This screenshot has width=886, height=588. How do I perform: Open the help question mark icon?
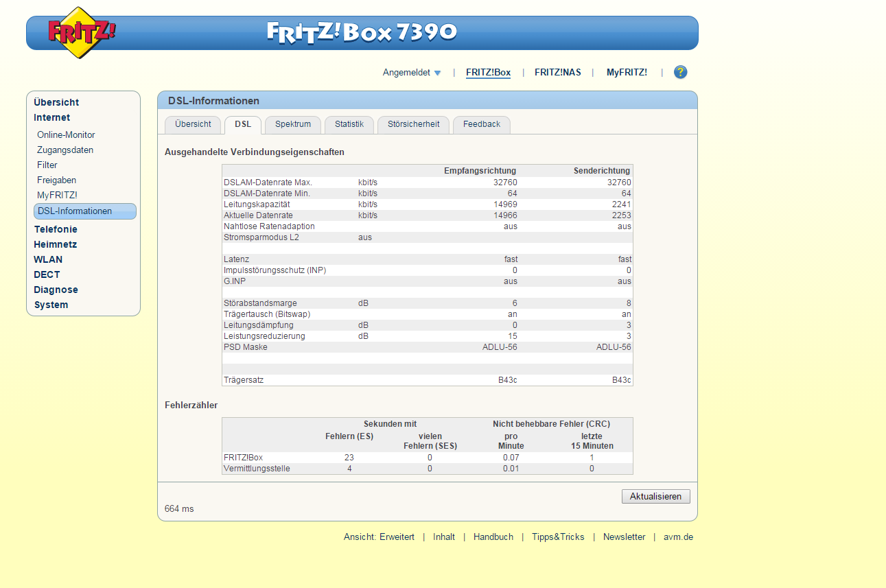tap(680, 72)
